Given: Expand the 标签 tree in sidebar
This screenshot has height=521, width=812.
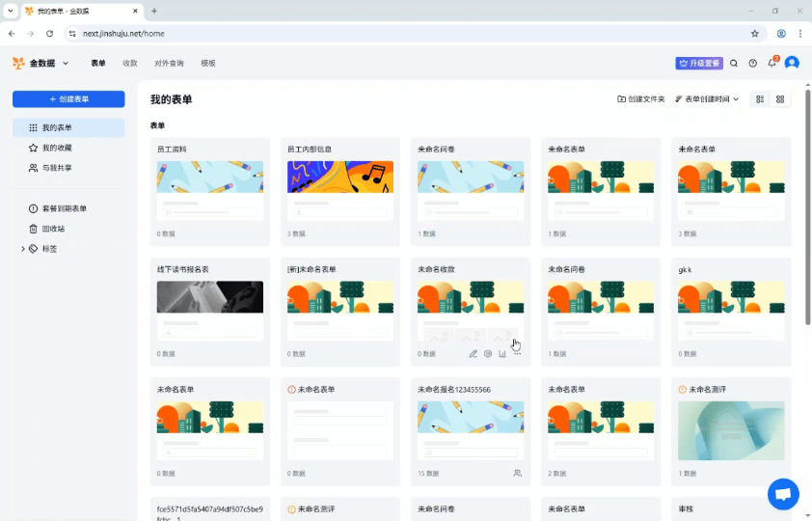Looking at the screenshot, I should click(23, 249).
